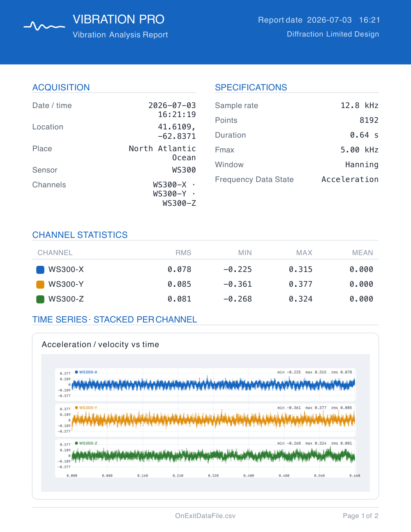Click the Points value 8192
The height and width of the screenshot is (532, 411).
click(369, 120)
